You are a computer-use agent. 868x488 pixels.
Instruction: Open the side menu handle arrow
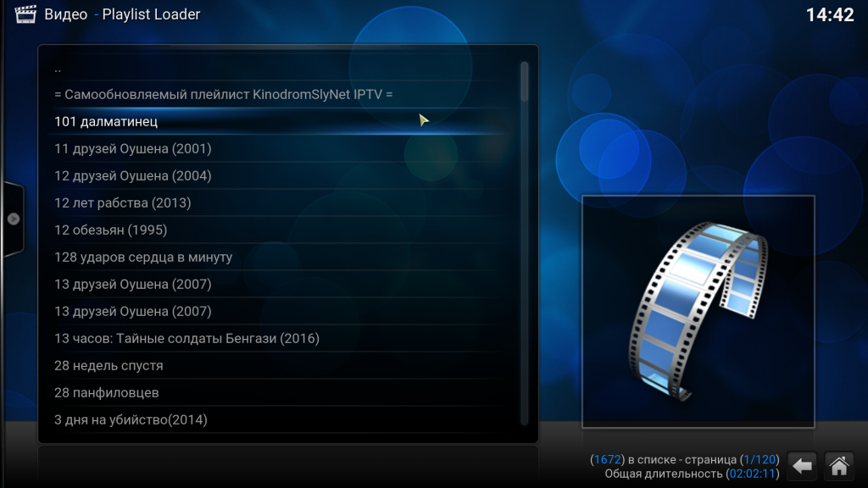pos(14,219)
